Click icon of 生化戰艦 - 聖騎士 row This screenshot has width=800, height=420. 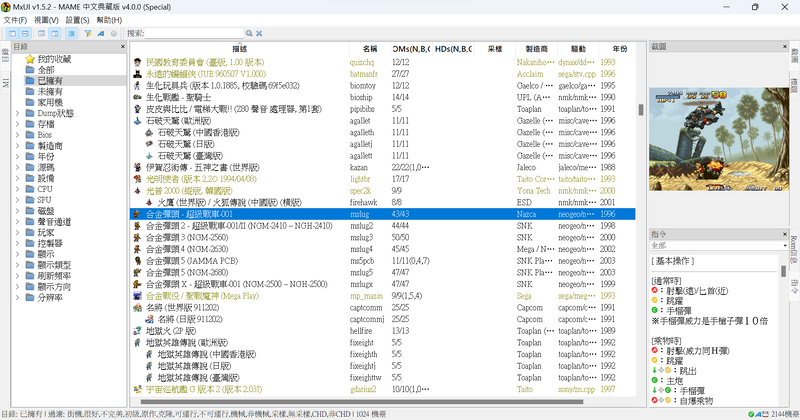pos(137,97)
